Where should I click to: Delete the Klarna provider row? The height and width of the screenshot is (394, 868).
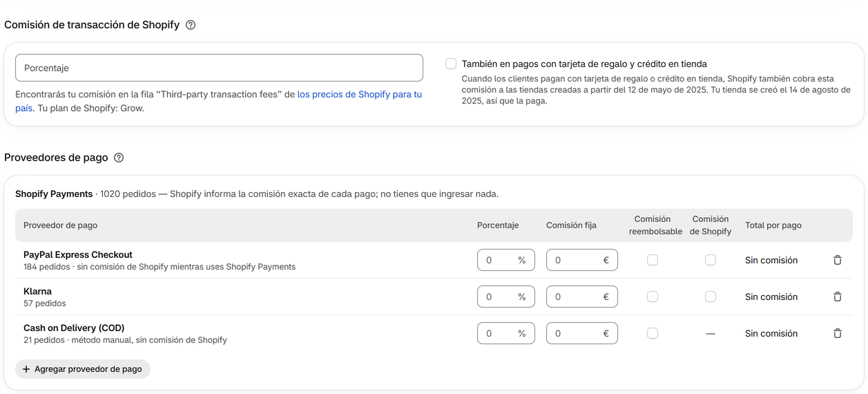pos(838,297)
